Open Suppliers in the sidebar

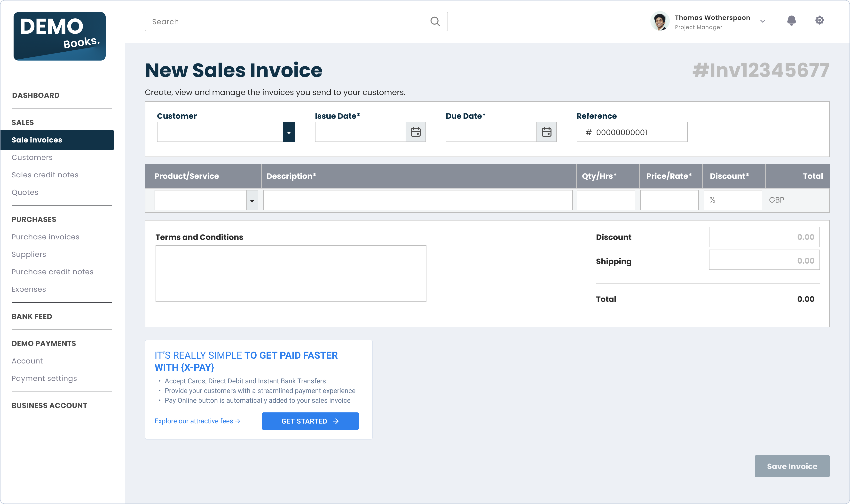pos(29,254)
